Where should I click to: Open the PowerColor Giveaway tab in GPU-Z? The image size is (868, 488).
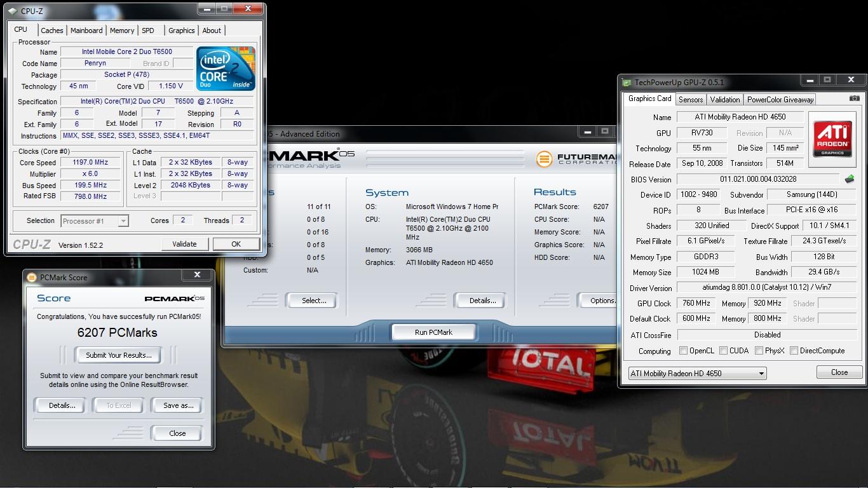coord(780,100)
